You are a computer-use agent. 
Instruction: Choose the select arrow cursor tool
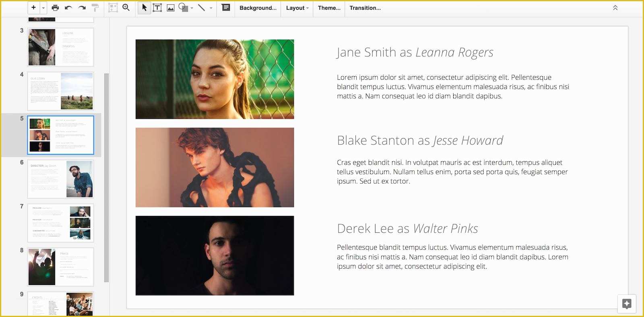[144, 8]
